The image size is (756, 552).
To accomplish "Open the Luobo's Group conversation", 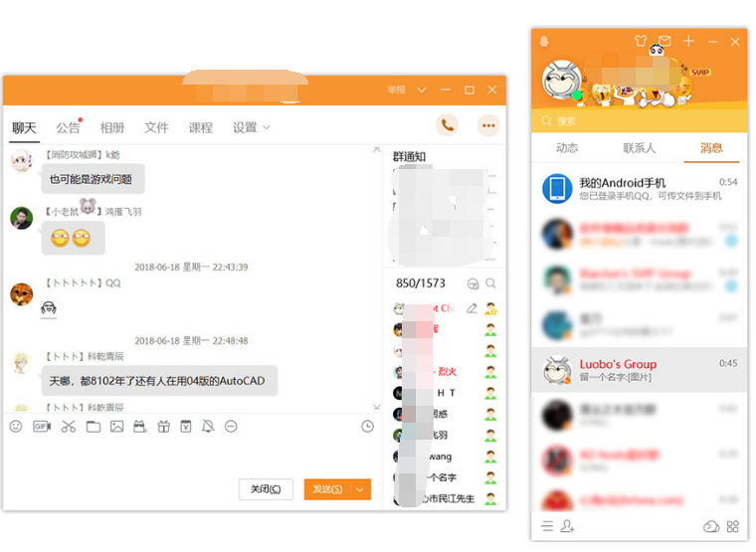I will (640, 370).
